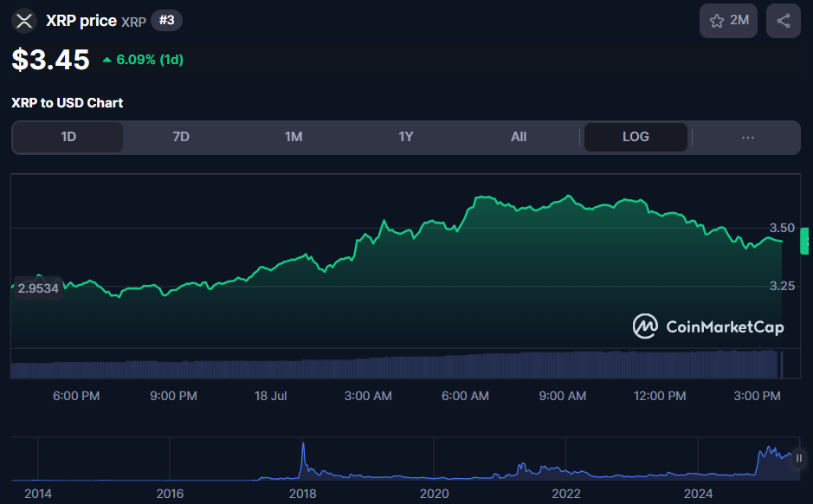This screenshot has width=813, height=504.
Task: Click the 2020 label on overview timeline
Action: point(434,493)
